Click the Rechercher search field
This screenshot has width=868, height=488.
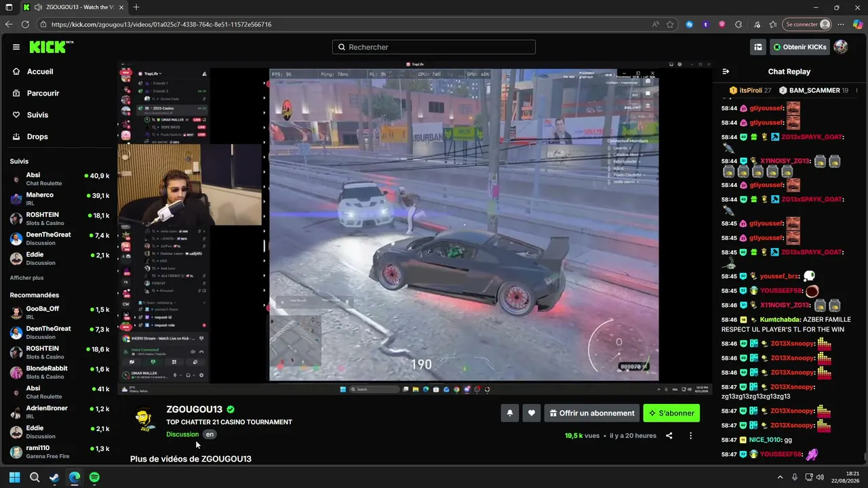coord(434,47)
